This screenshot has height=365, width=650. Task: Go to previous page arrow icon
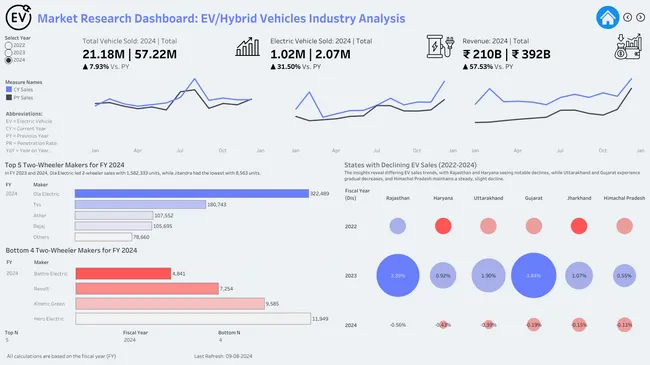pyautogui.click(x=628, y=17)
